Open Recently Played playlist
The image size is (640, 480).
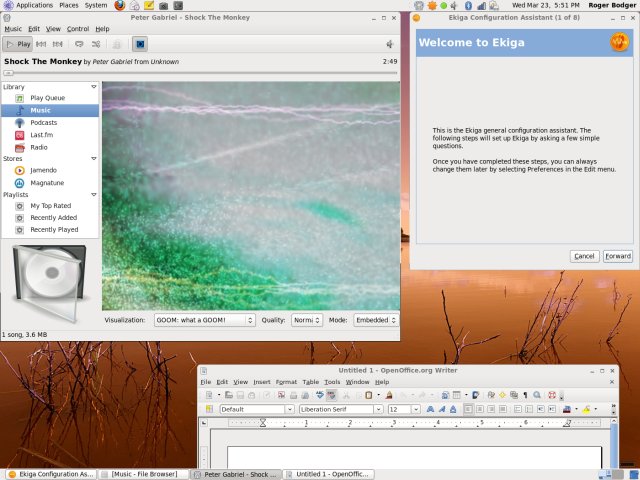pyautogui.click(x=54, y=229)
